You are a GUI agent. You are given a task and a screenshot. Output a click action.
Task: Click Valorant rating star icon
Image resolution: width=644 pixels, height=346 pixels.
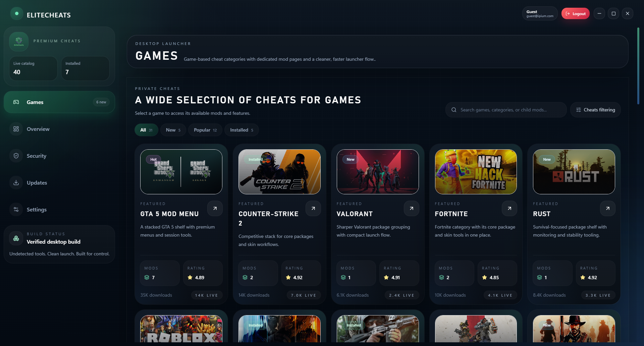[386, 278]
